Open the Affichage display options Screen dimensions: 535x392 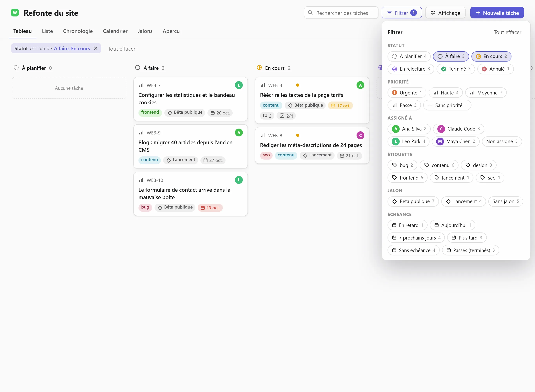tap(445, 13)
